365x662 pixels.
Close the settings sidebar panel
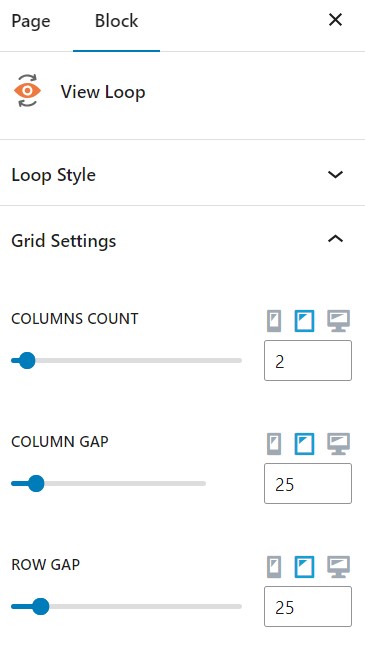click(x=335, y=19)
